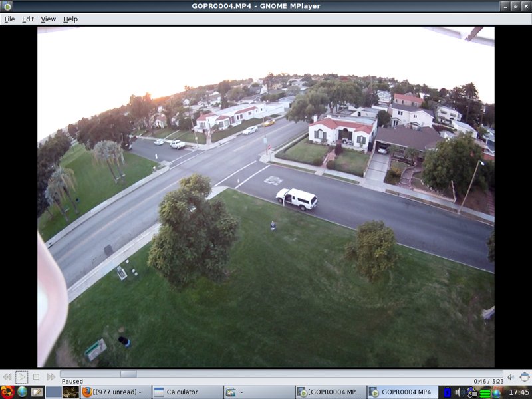
Task: Toggle fullscreen with the bottom-right icon
Action: [525, 377]
